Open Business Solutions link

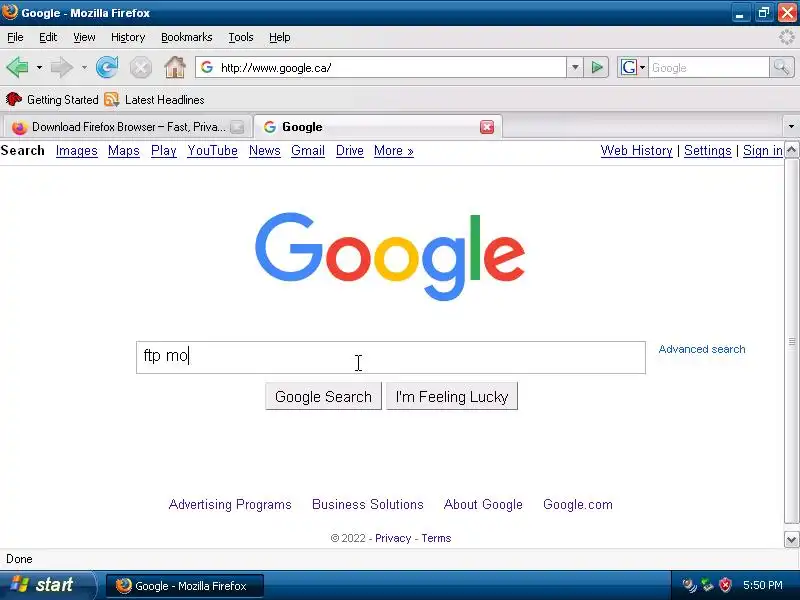click(x=368, y=505)
